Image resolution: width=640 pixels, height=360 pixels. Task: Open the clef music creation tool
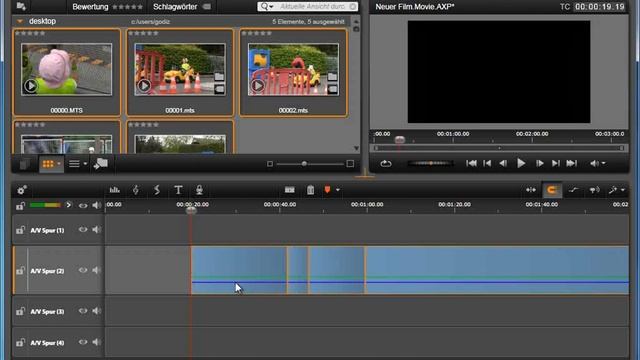[136, 190]
